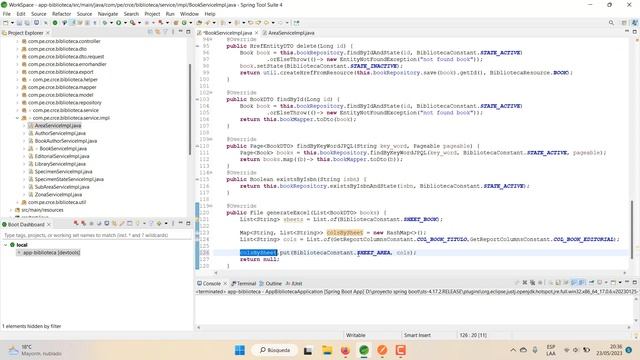This screenshot has width=640, height=360.
Task: Close the BookServiceImpl.java tab
Action: click(256, 33)
